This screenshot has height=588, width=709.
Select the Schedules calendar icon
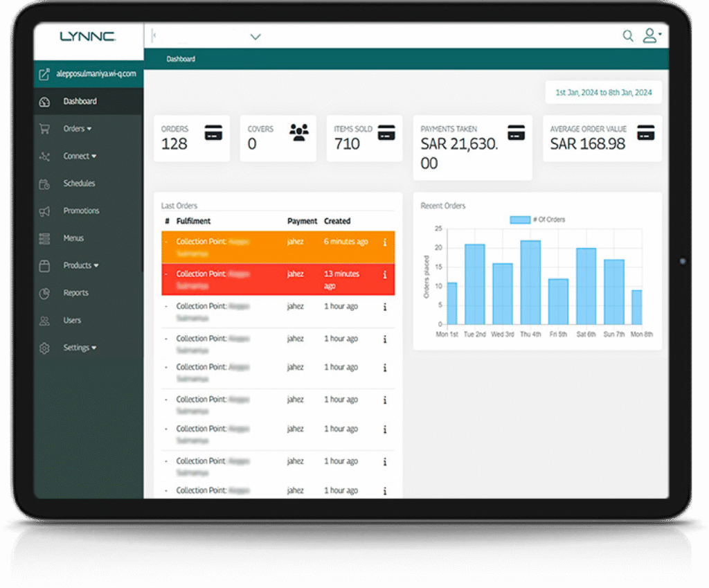pyautogui.click(x=44, y=184)
